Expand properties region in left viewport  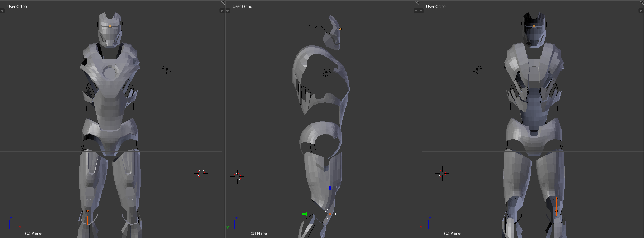[221, 11]
